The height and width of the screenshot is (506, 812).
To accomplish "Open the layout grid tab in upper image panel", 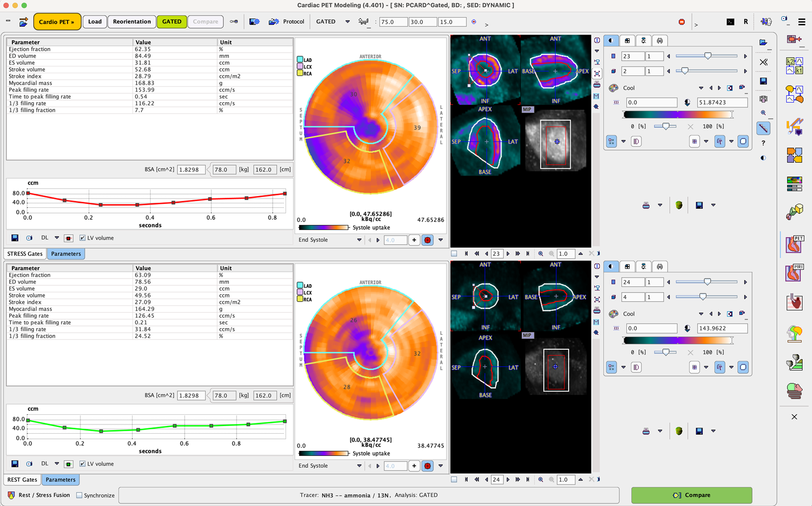I will 627,41.
